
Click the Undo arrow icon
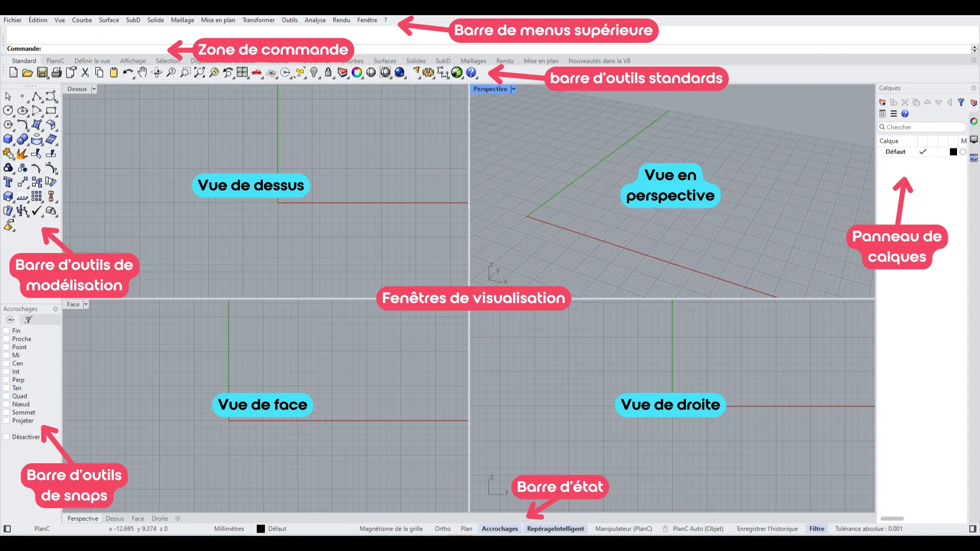click(x=128, y=72)
